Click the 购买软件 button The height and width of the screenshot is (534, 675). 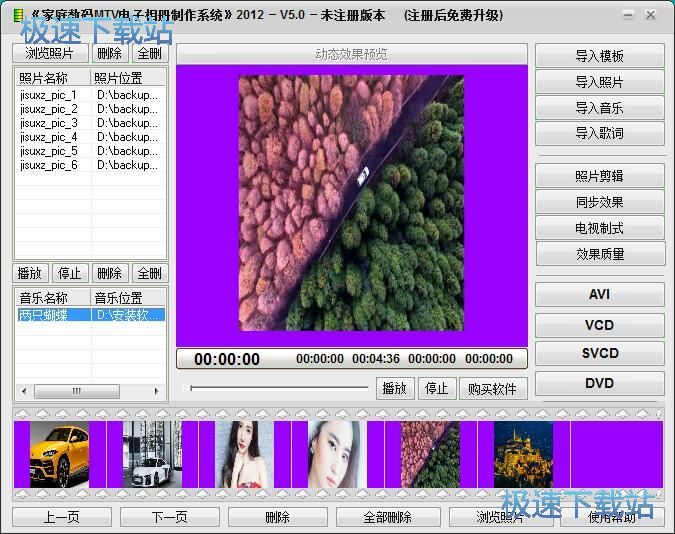(x=492, y=388)
